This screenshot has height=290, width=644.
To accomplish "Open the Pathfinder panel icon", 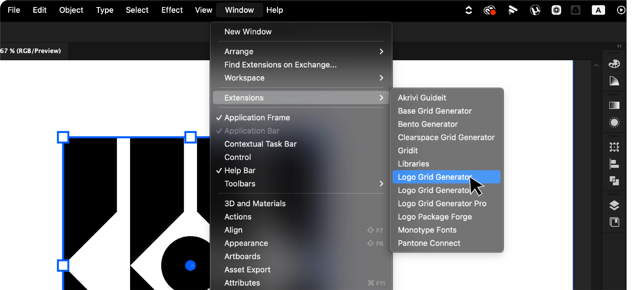I will [x=614, y=181].
